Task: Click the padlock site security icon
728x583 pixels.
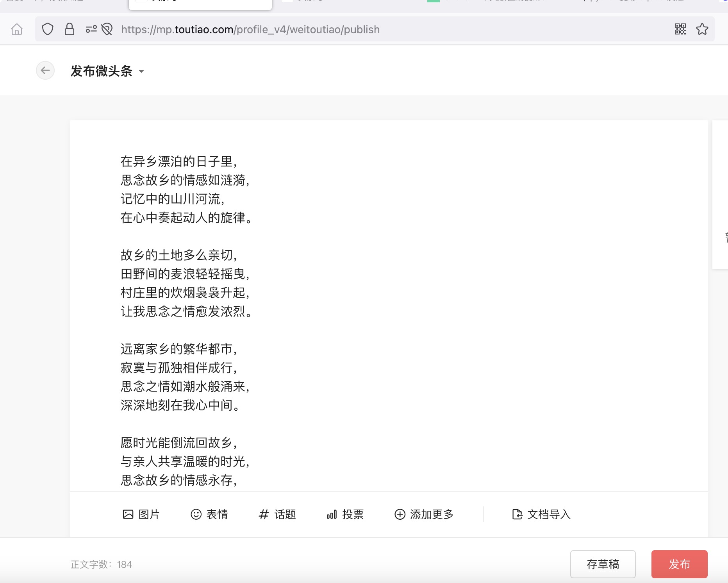Action: (70, 29)
